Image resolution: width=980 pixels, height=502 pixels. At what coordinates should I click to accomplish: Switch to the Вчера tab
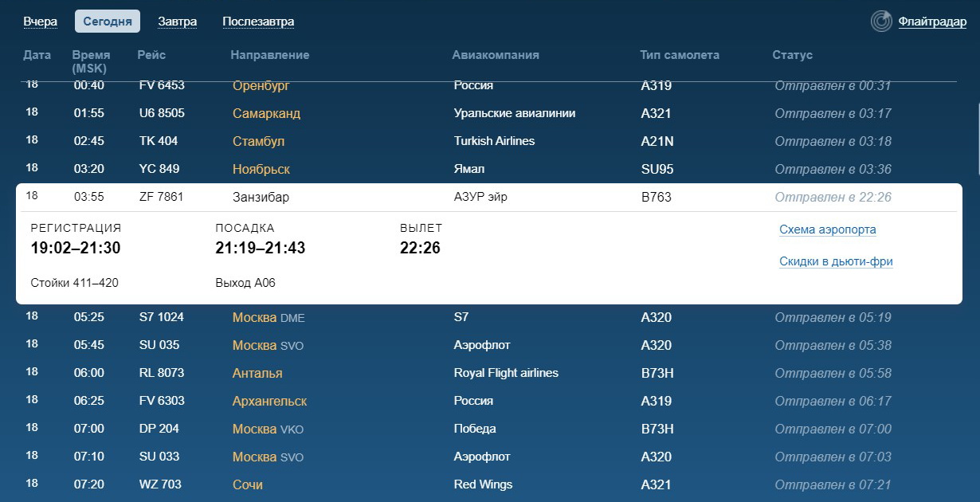coord(41,22)
